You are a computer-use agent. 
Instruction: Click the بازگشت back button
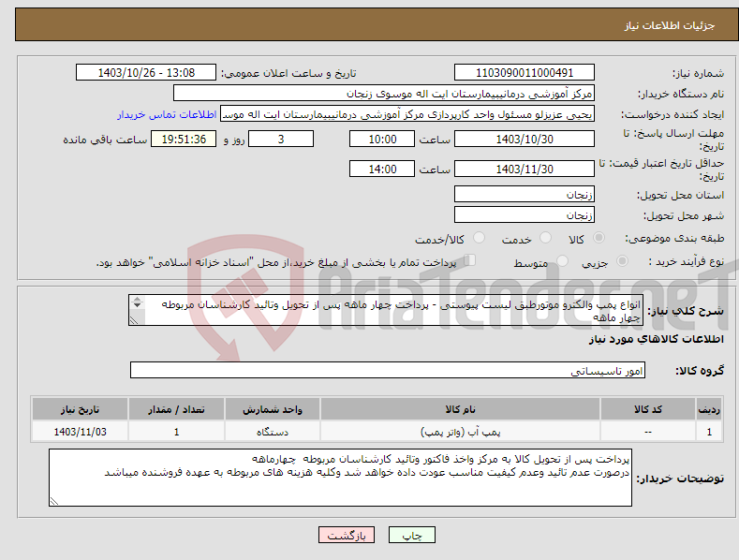point(347,535)
